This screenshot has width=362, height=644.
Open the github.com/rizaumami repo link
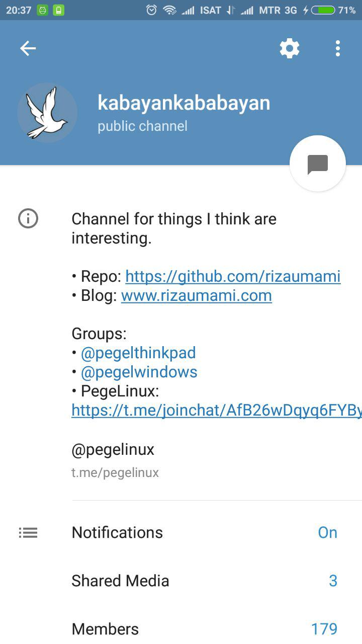233,276
